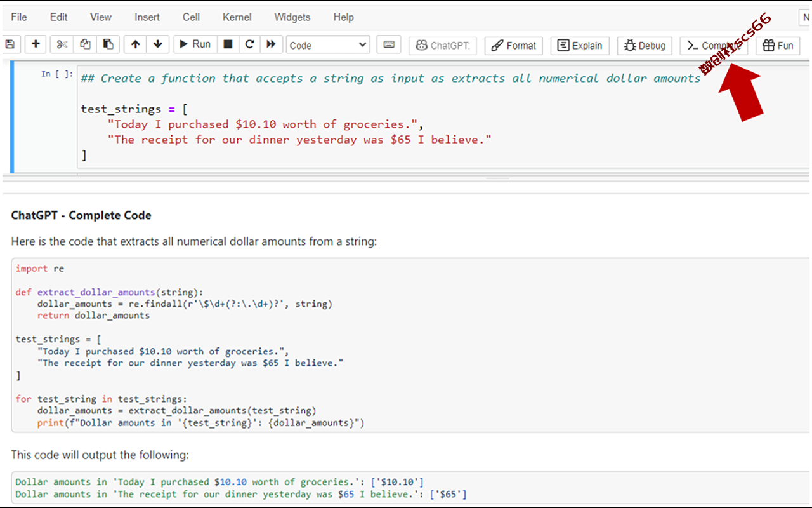This screenshot has height=508, width=812.
Task: Run the selected cell
Action: [x=195, y=44]
